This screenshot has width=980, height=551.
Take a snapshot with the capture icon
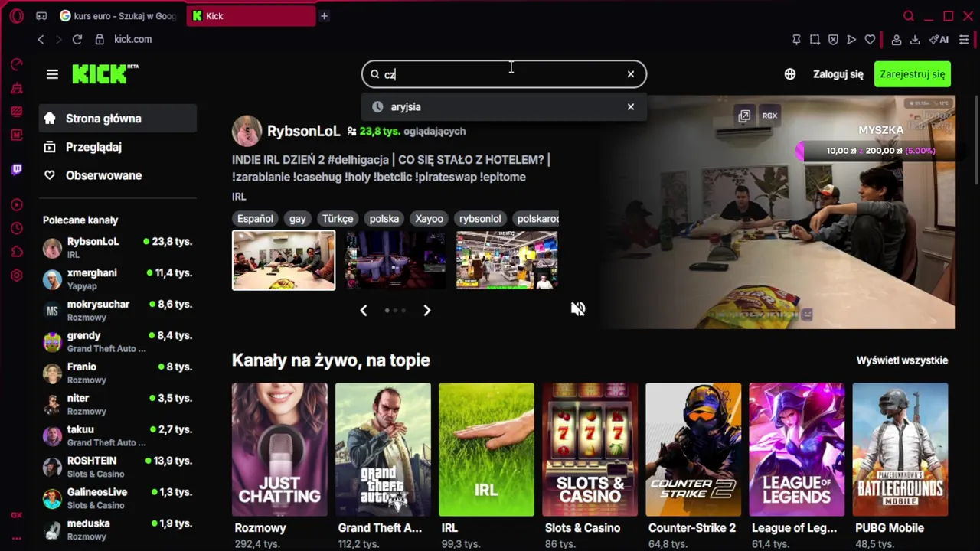[x=815, y=39]
